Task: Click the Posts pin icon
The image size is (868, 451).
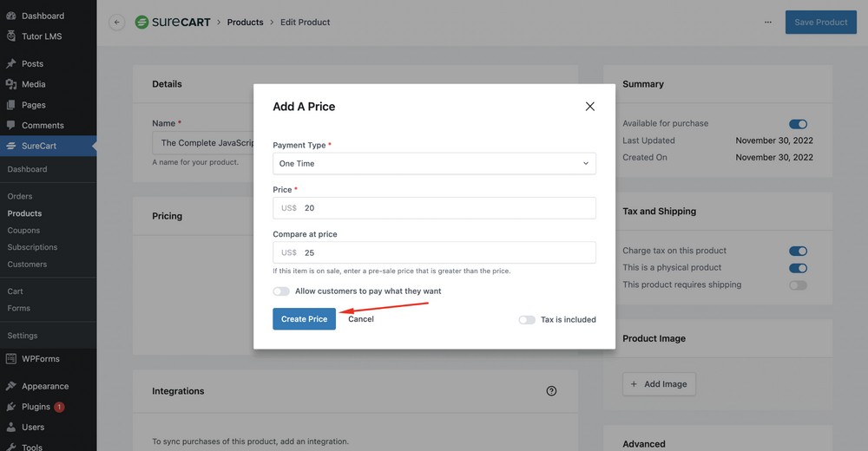Action: [x=11, y=63]
